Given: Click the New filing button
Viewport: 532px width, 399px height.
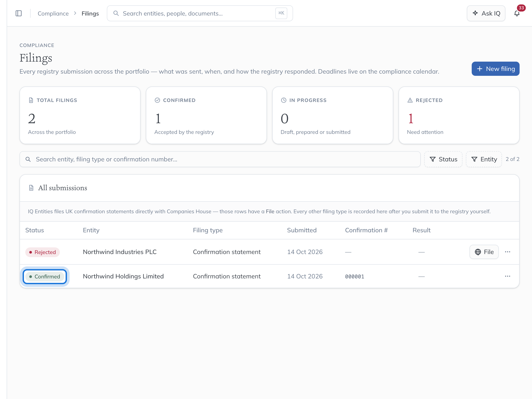Looking at the screenshot, I should (495, 69).
